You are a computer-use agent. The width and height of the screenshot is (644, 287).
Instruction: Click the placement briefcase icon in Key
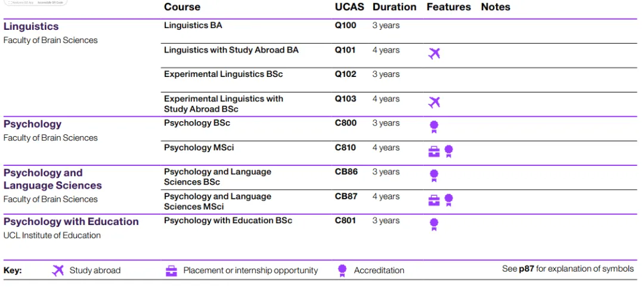(x=171, y=271)
